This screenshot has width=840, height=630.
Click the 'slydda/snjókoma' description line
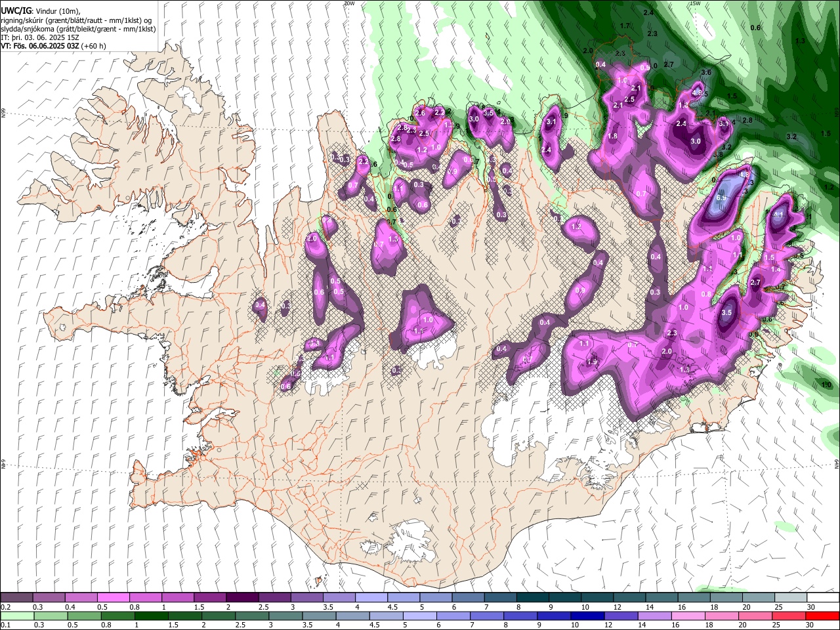click(x=79, y=29)
